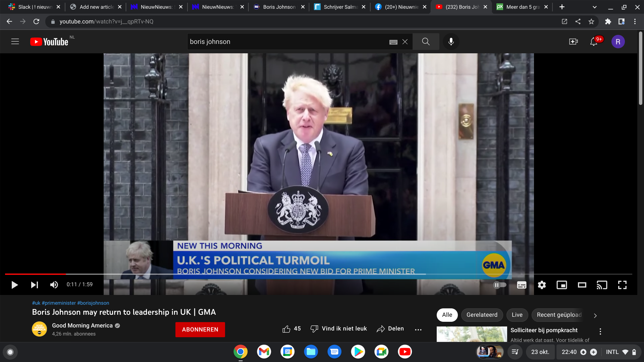
Task: Cast video to a TV
Action: point(602,285)
